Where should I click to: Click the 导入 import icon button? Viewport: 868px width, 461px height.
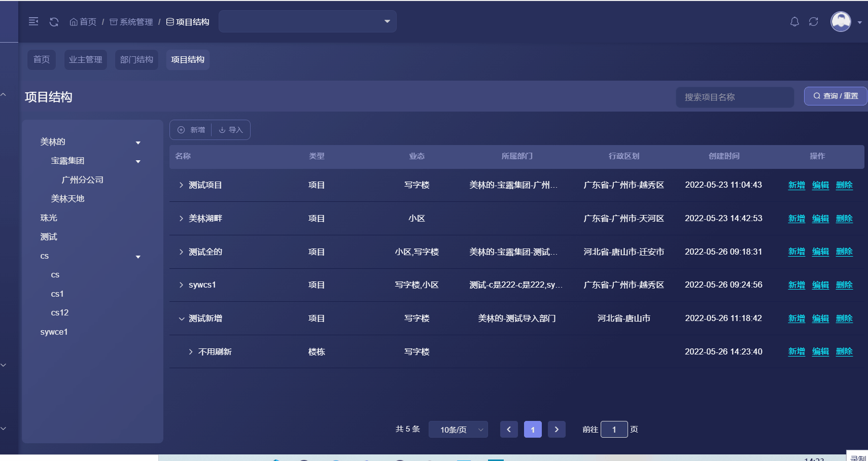click(x=223, y=129)
